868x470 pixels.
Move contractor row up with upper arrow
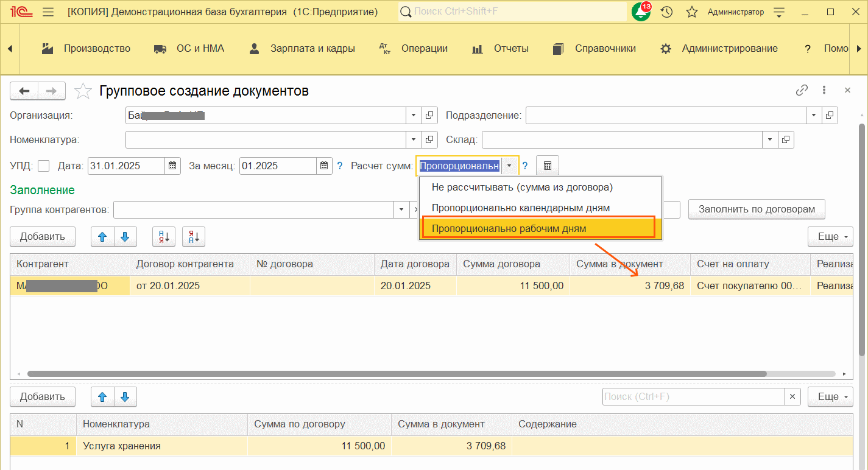pyautogui.click(x=102, y=237)
